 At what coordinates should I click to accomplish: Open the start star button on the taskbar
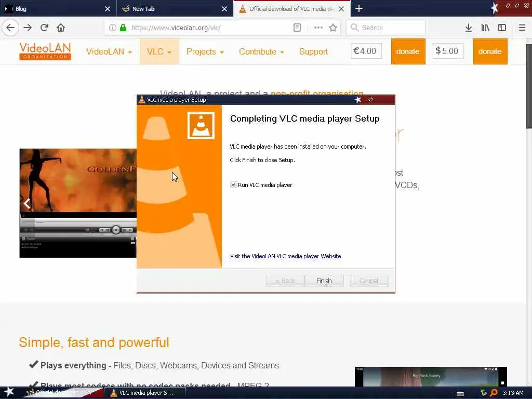[9, 392]
